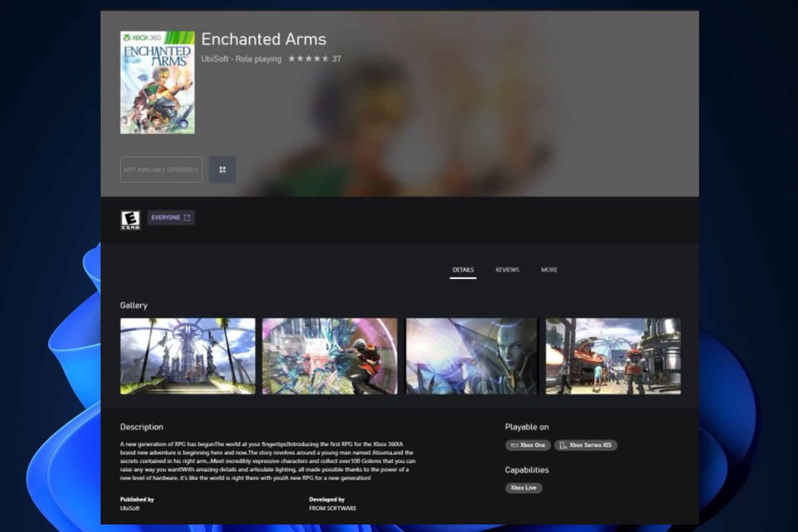Click the FROM SOFTWARE developer name
The width and height of the screenshot is (798, 532).
pos(333,508)
